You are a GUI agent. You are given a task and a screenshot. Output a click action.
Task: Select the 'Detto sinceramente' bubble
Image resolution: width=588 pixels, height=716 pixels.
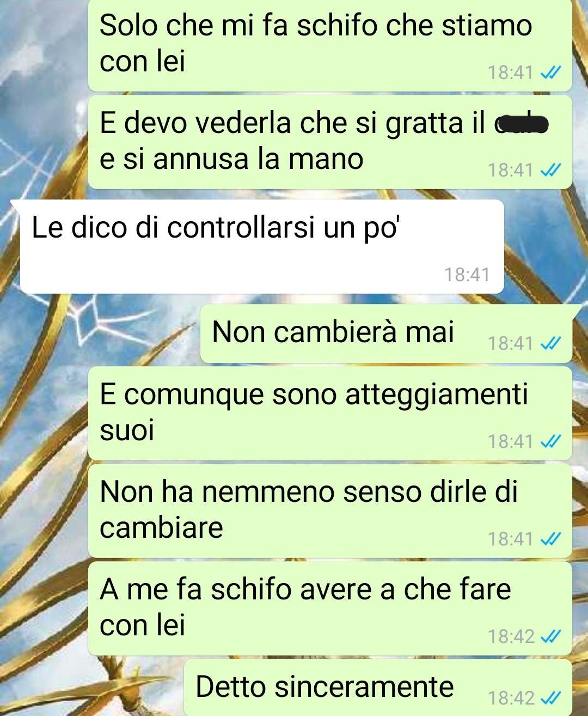point(378,688)
